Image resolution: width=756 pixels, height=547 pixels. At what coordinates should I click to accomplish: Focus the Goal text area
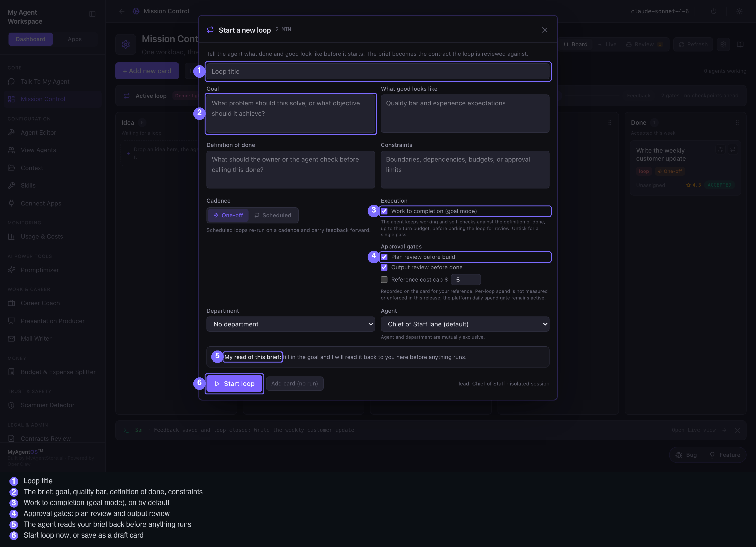(291, 114)
